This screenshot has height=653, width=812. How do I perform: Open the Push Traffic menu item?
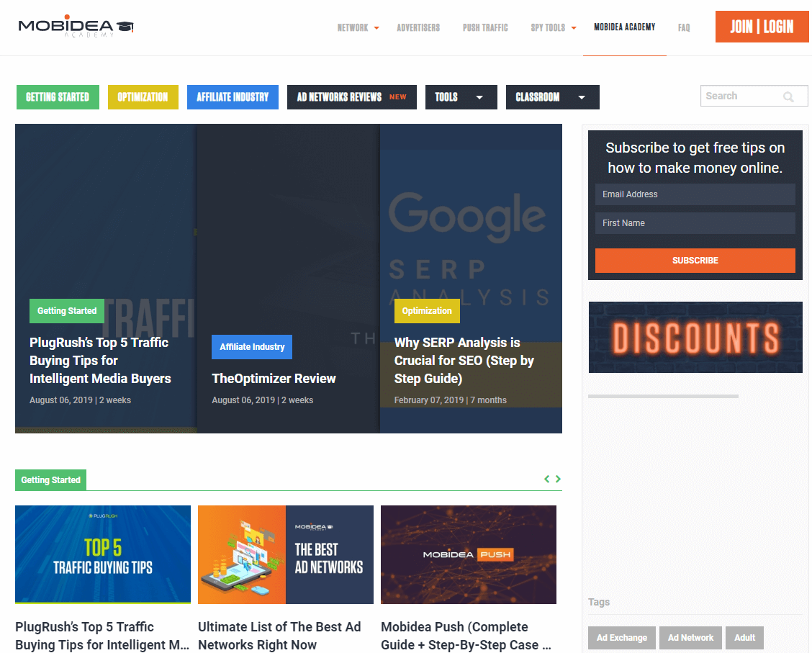pos(485,28)
